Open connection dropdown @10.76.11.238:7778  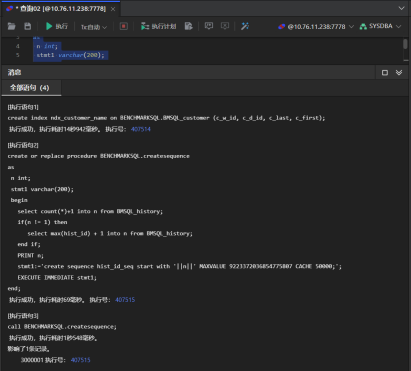(x=316, y=27)
